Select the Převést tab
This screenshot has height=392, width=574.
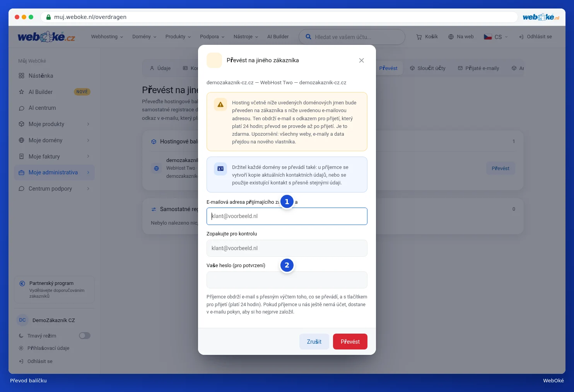(388, 68)
